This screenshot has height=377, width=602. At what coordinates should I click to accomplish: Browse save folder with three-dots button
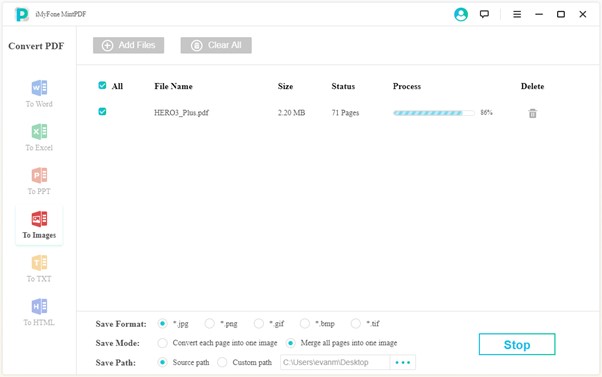tap(403, 362)
